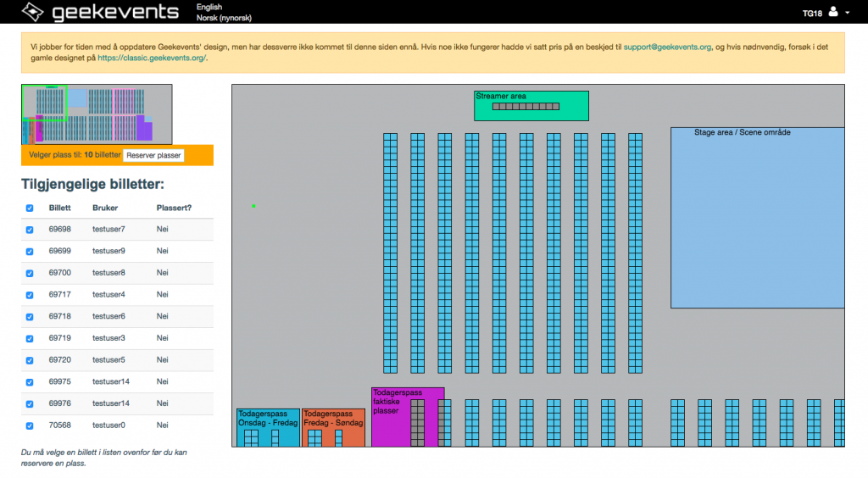The height and width of the screenshot is (478, 868).
Task: Click the TG18 event label
Action: point(813,13)
